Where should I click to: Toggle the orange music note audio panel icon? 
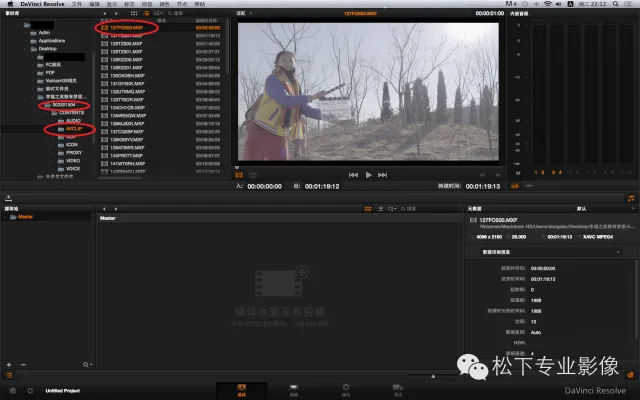click(x=631, y=198)
